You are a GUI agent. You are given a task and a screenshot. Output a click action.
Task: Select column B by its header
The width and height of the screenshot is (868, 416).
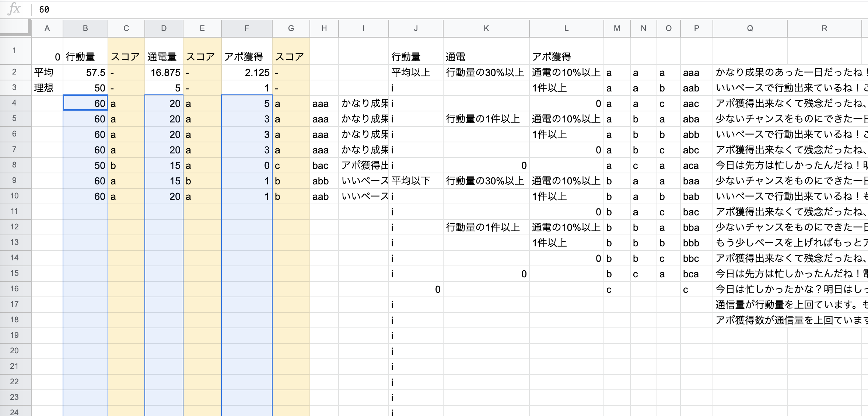(85, 28)
